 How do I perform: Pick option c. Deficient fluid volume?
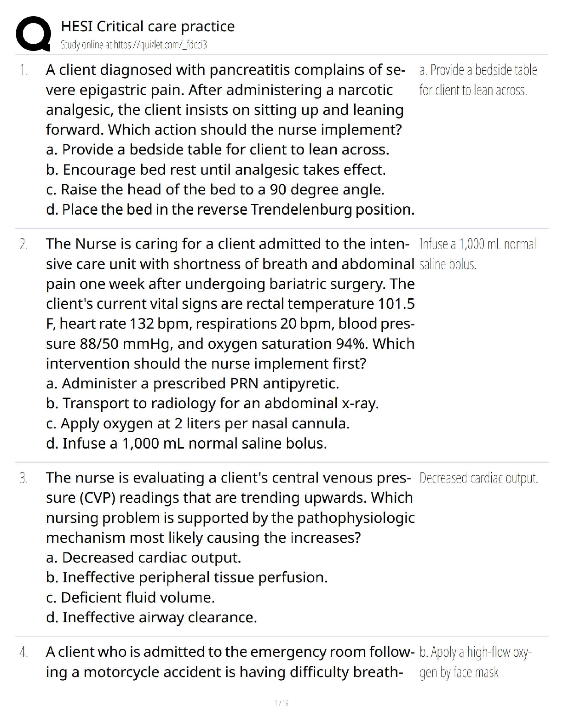click(131, 597)
